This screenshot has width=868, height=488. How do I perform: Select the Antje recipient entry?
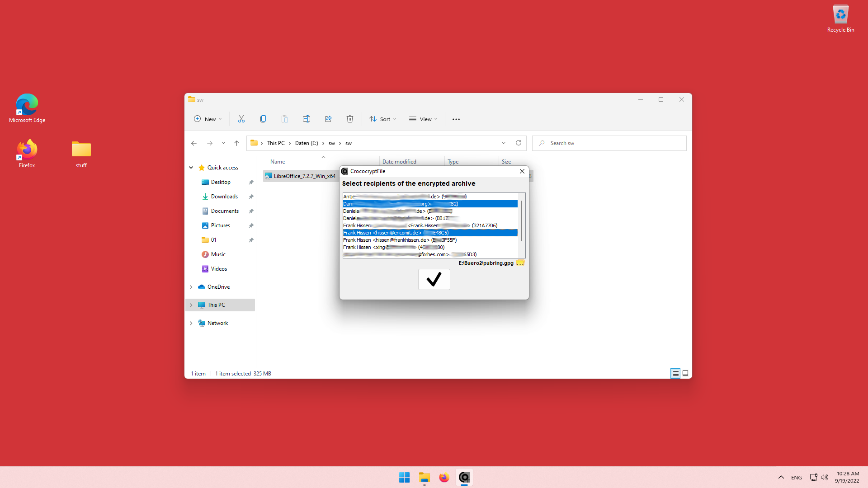pyautogui.click(x=430, y=197)
